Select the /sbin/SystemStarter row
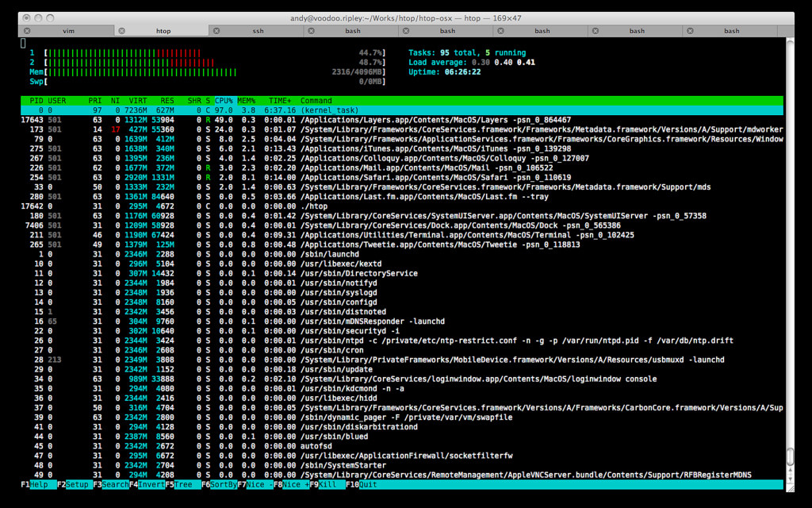The height and width of the screenshot is (508, 812). click(402, 465)
